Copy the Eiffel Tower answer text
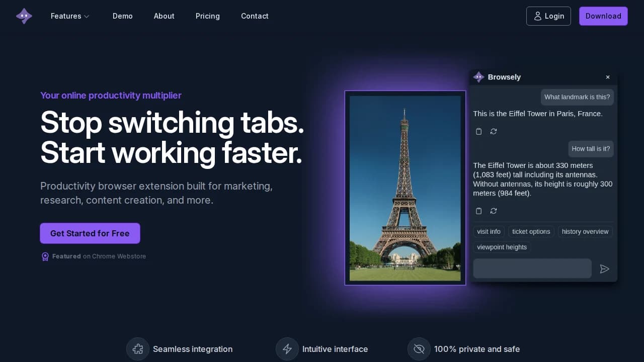Screen dimensions: 644x362 [478, 131]
